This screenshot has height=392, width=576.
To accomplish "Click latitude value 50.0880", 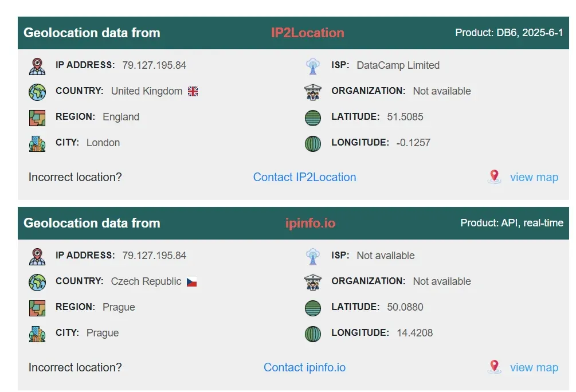I will [405, 307].
